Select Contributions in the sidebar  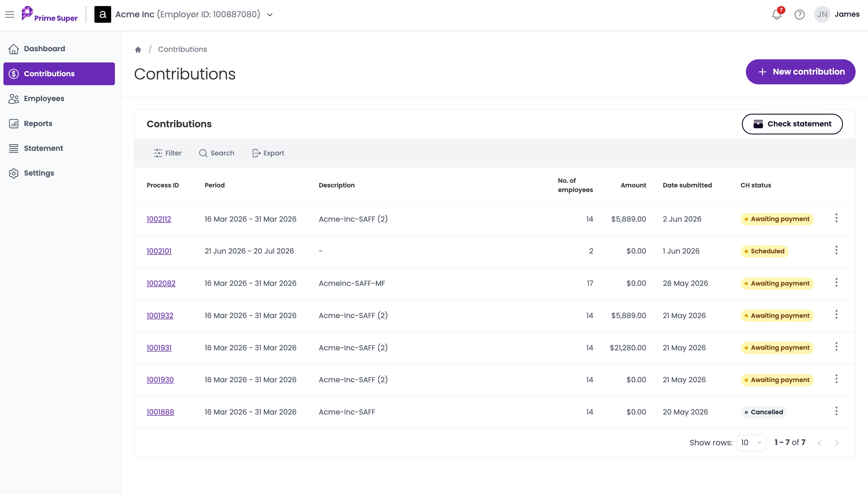pos(59,74)
